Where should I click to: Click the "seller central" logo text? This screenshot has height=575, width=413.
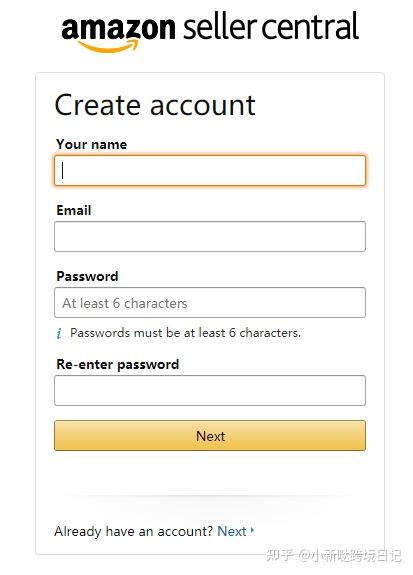tap(271, 26)
